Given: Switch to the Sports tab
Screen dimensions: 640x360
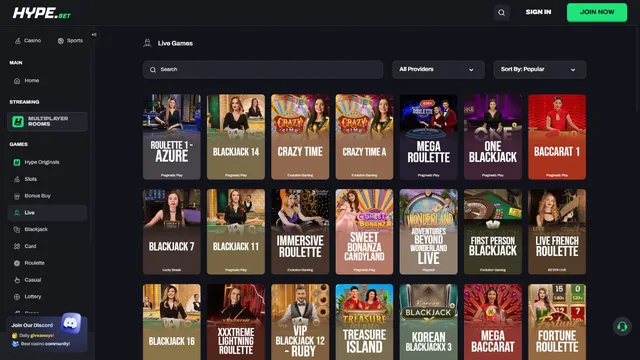Looking at the screenshot, I should point(70,40).
